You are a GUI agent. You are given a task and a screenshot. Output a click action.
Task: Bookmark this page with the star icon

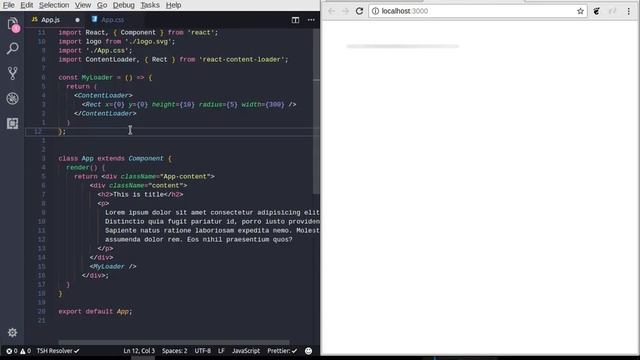pos(580,11)
